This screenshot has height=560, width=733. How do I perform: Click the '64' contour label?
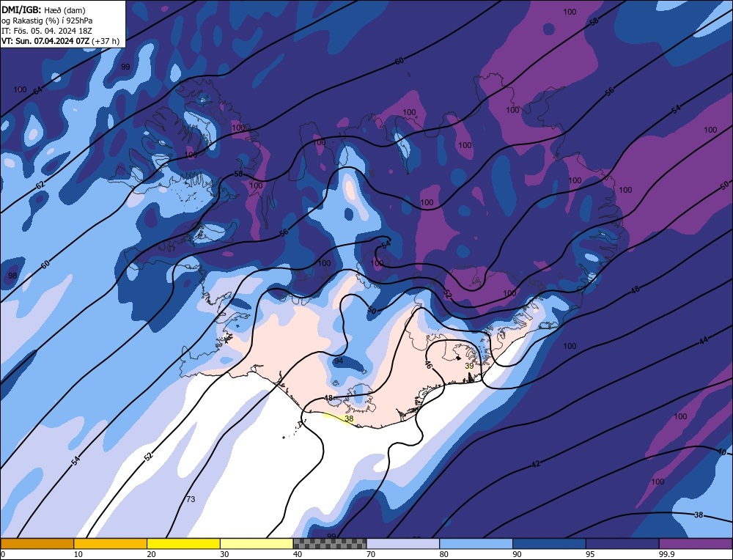(38, 90)
